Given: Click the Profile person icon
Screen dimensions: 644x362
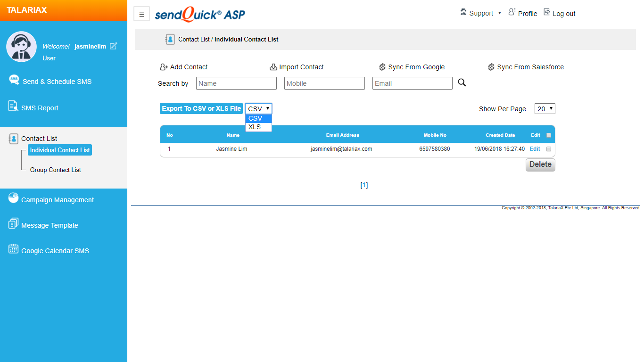Looking at the screenshot, I should click(x=512, y=12).
